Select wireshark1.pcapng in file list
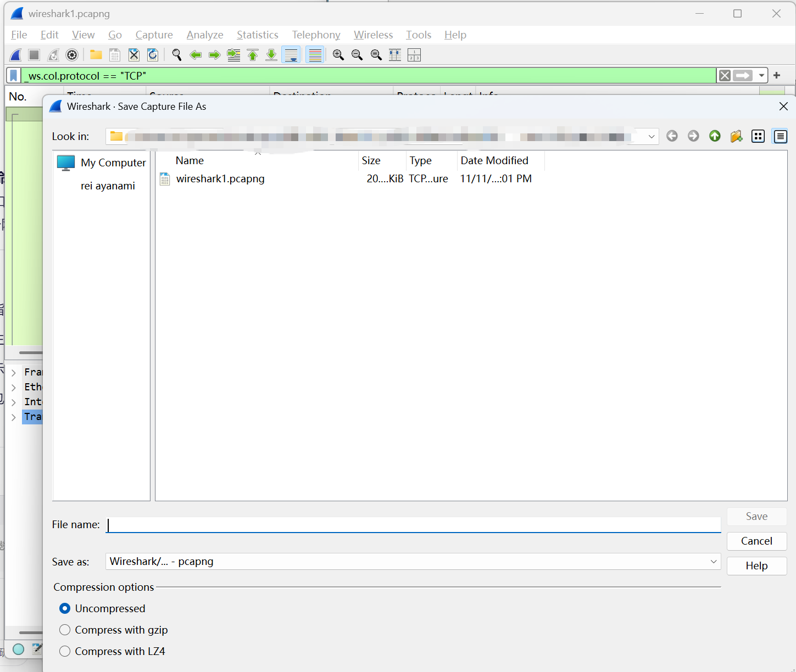796x672 pixels. coord(220,178)
